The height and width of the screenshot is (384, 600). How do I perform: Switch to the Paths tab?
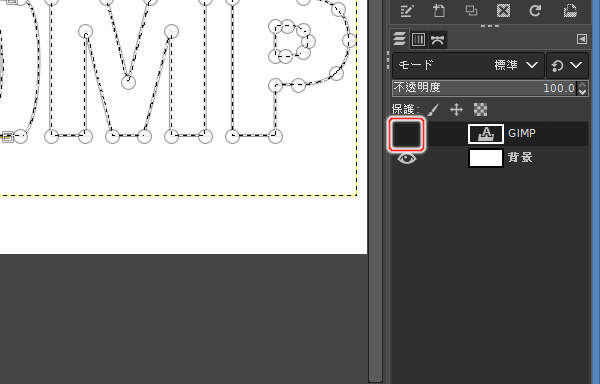(437, 39)
